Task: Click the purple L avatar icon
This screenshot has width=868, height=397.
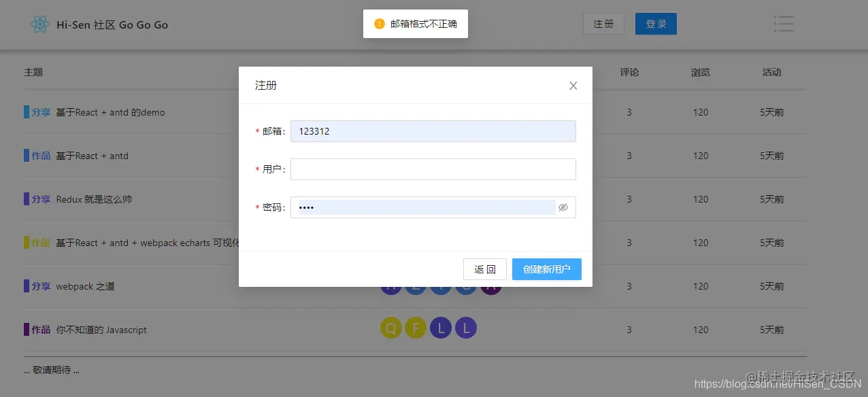Action: [x=465, y=328]
